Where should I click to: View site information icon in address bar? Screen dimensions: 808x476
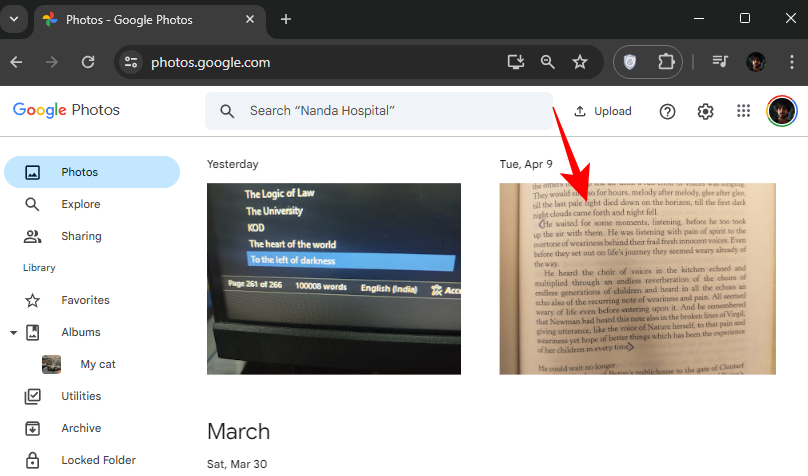[131, 62]
